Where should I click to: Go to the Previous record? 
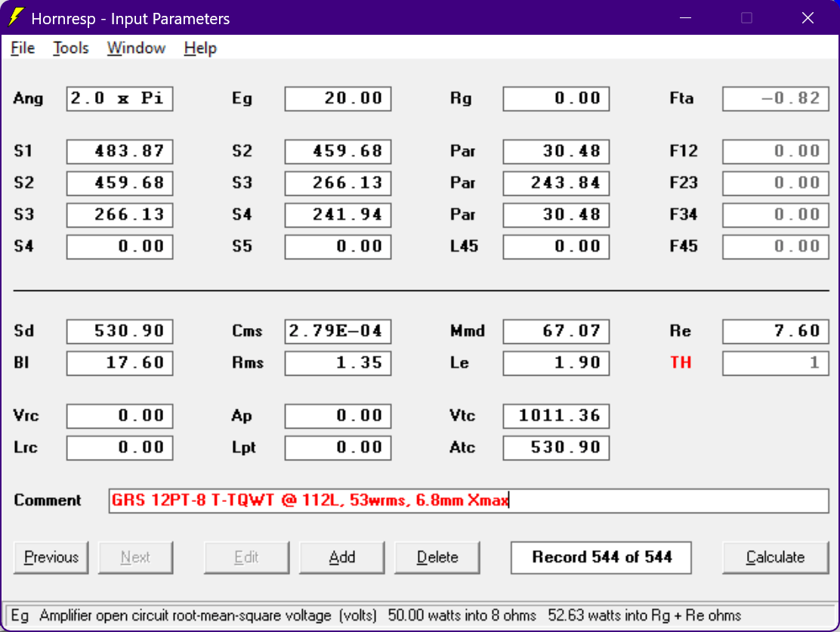(x=51, y=557)
